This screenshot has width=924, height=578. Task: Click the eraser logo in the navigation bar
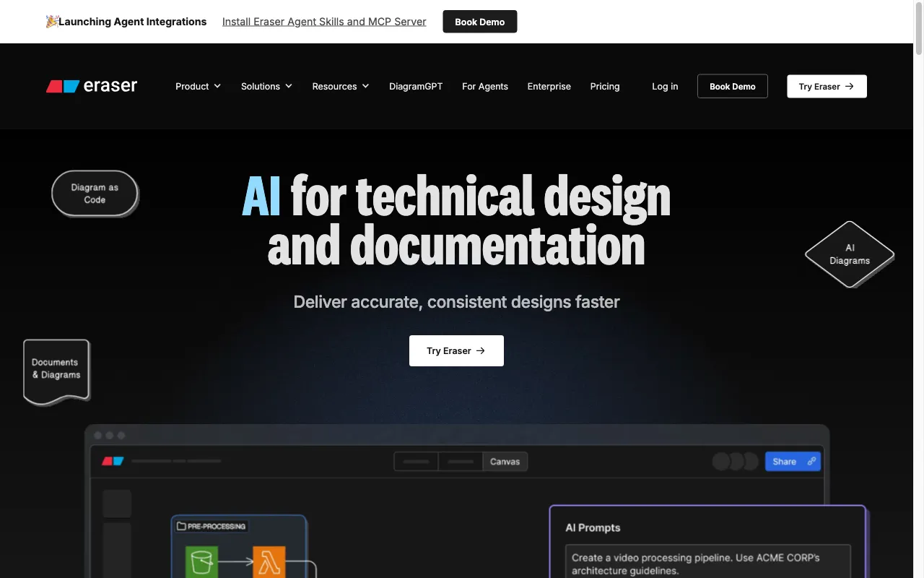[x=92, y=86]
